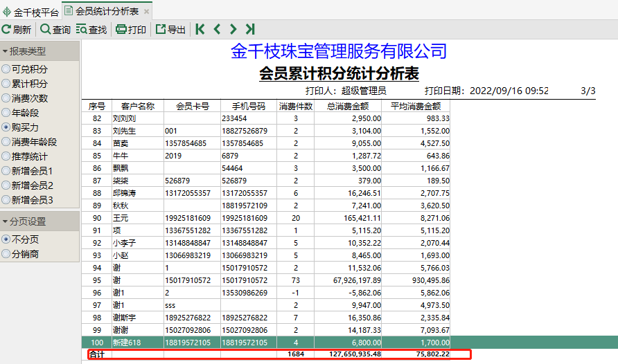Viewport: 618px width, 364px height.
Task: Click customer name 苗卖 in row 84
Action: pyautogui.click(x=121, y=144)
